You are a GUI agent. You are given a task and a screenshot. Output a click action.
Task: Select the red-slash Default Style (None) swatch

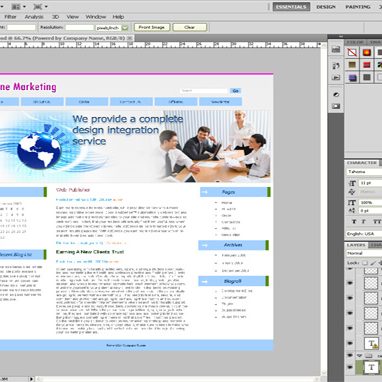pos(352,53)
